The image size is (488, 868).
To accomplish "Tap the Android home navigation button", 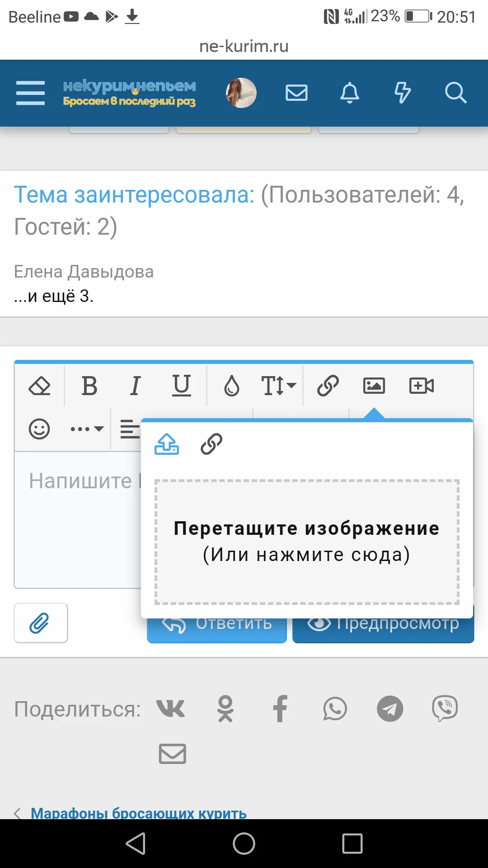I will (244, 844).
